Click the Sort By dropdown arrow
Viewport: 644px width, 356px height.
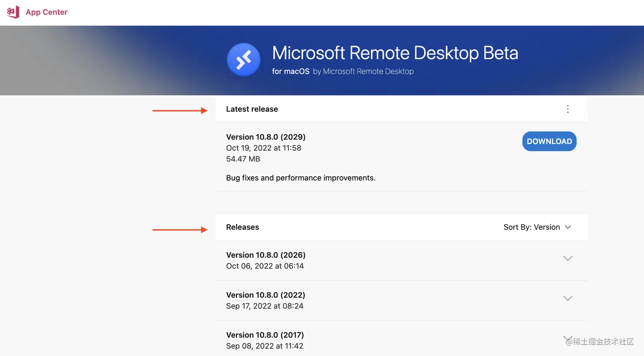click(x=568, y=227)
